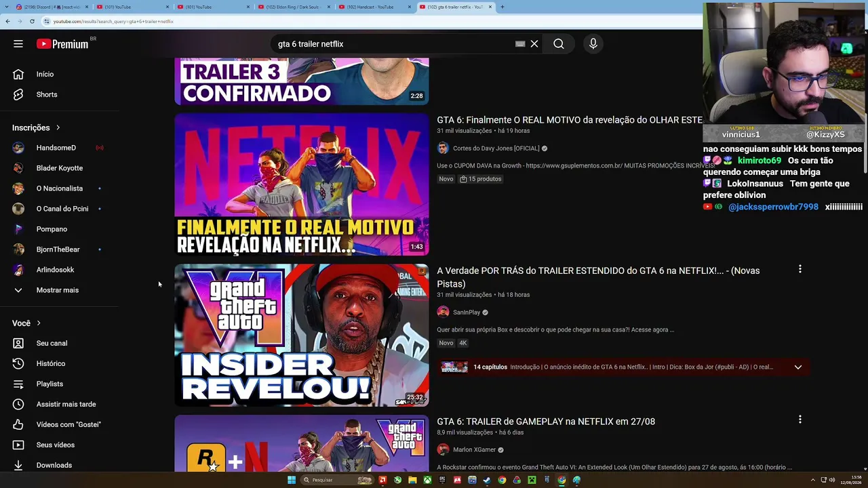Viewport: 868px width, 488px height.
Task: Open the 'GTA 6: Finalmente O REAL MOTIVO' title
Action: (570, 120)
